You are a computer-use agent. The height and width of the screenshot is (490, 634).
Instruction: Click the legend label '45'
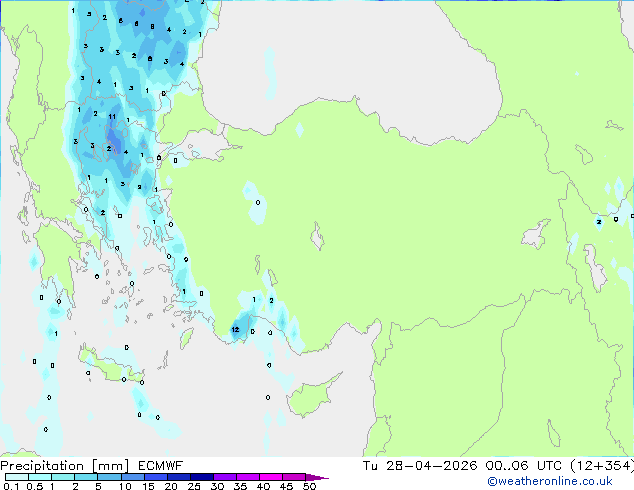pyautogui.click(x=286, y=486)
